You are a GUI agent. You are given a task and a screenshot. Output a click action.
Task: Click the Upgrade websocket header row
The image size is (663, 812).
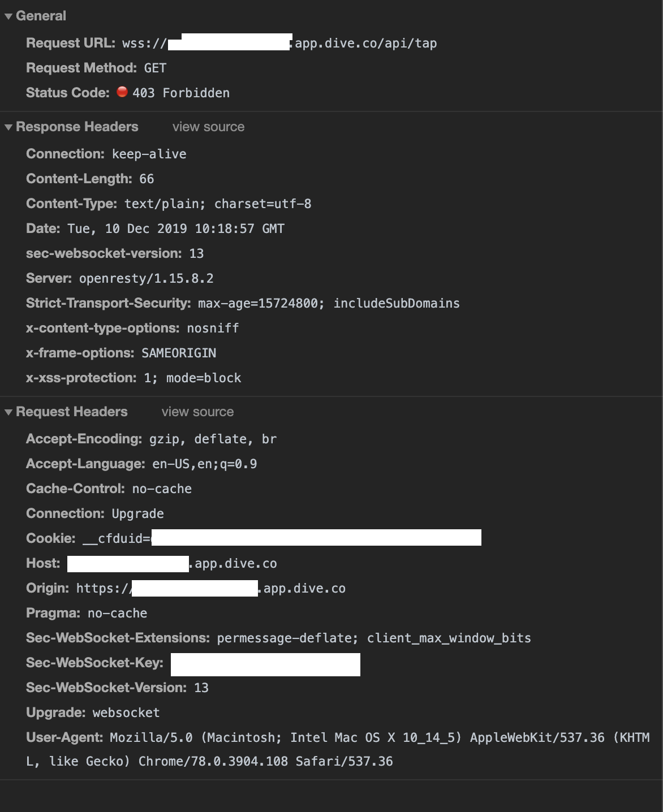pos(93,712)
